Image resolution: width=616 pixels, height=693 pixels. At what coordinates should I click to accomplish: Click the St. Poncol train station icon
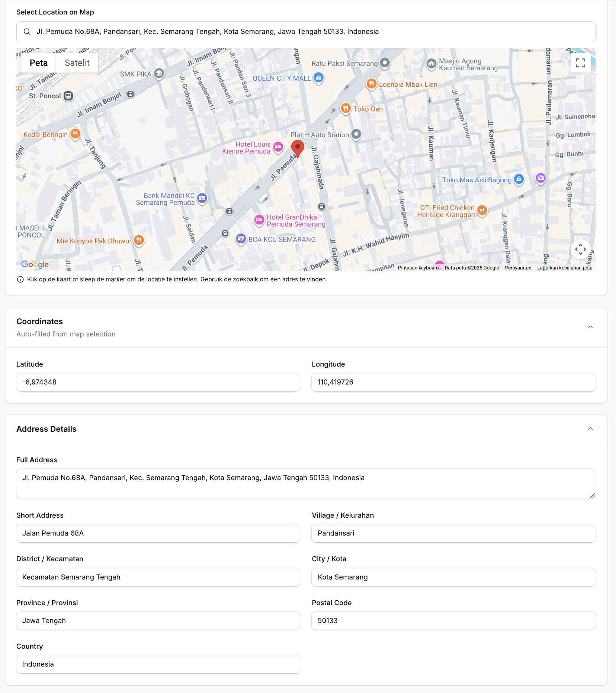pyautogui.click(x=68, y=96)
